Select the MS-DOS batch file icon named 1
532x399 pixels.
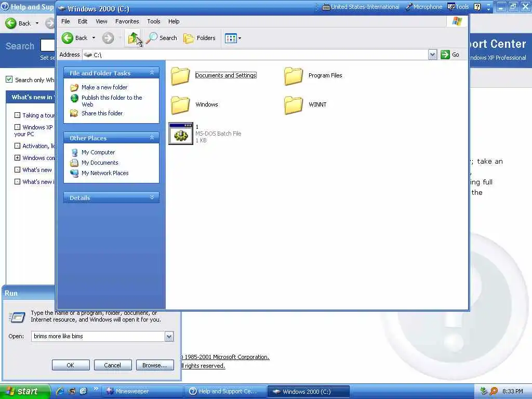click(181, 134)
